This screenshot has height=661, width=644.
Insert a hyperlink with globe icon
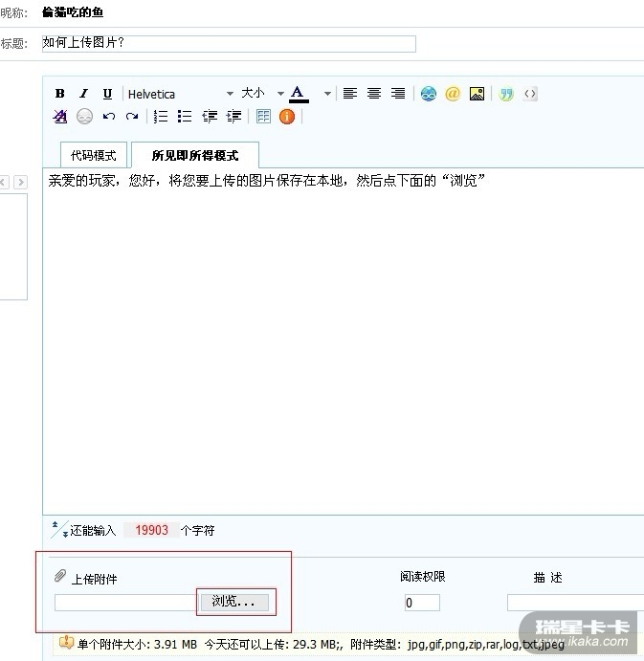429,94
